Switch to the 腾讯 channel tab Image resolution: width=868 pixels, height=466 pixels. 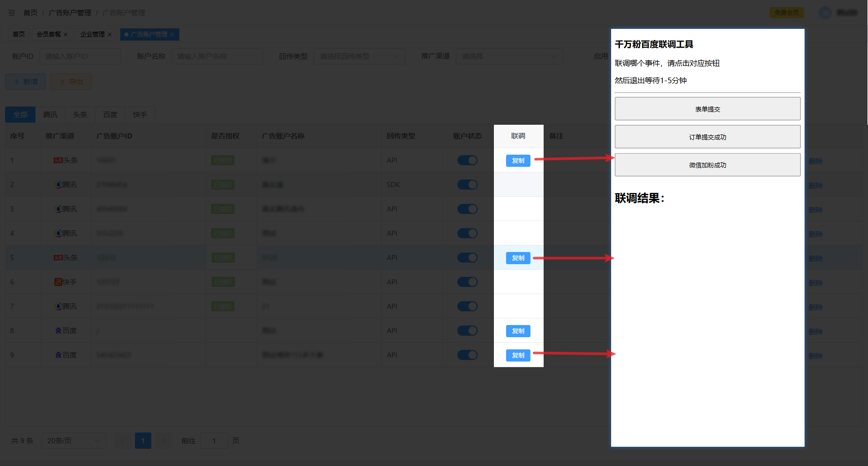50,115
